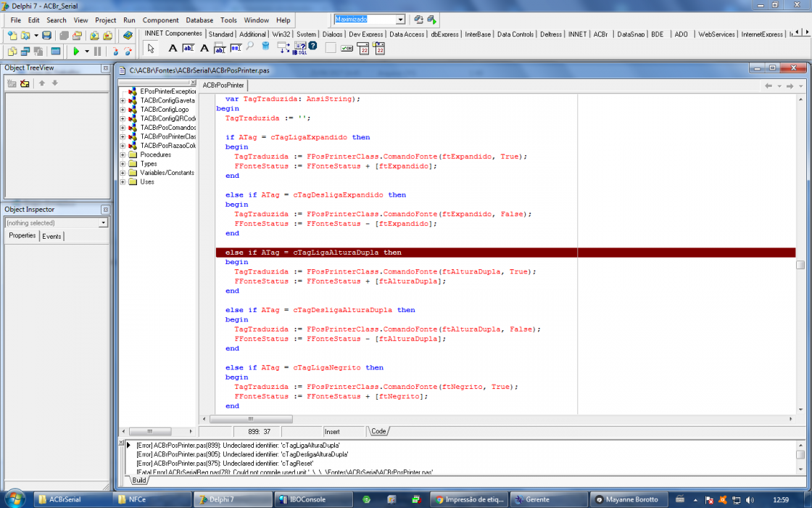Run the project with green arrow
The image size is (812, 508).
pyautogui.click(x=76, y=52)
